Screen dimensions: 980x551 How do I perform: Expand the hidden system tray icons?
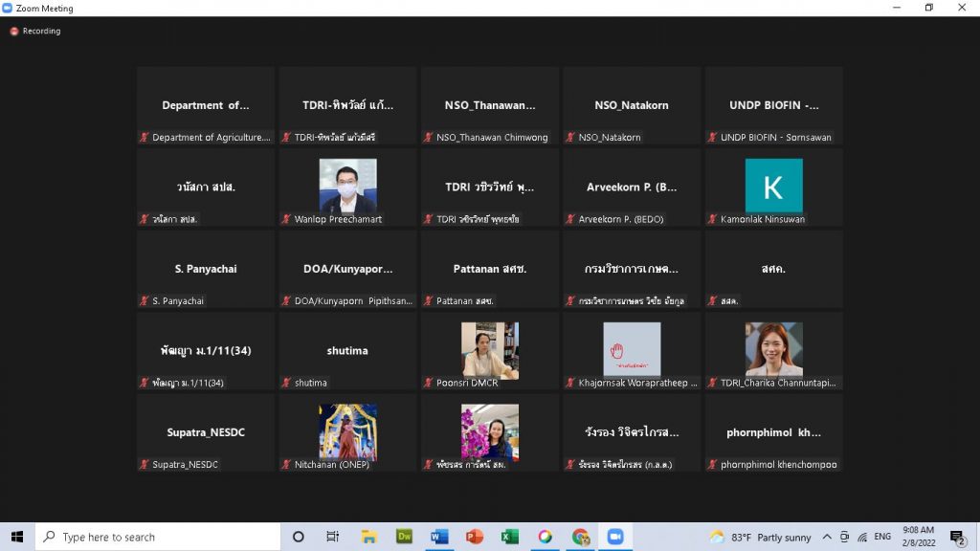coord(827,537)
